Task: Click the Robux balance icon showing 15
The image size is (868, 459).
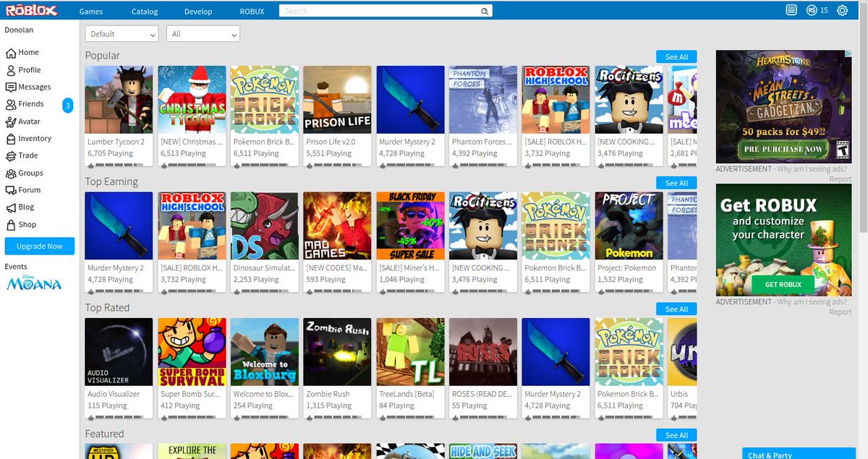Action: click(812, 10)
